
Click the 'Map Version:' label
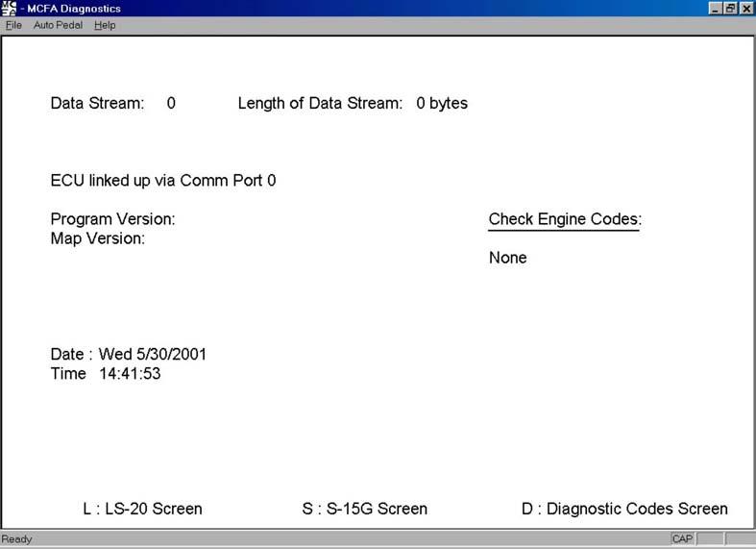(x=97, y=238)
